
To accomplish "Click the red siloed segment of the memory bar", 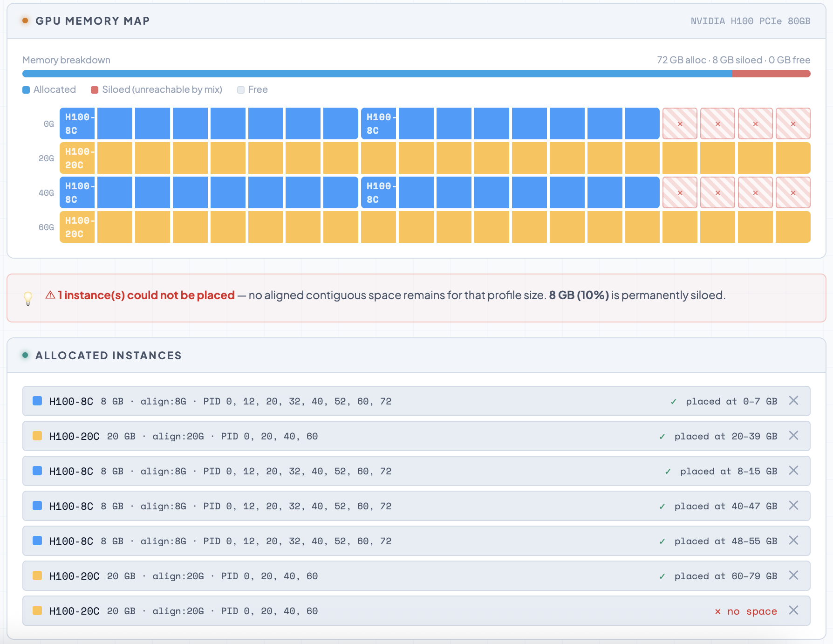I will point(771,74).
